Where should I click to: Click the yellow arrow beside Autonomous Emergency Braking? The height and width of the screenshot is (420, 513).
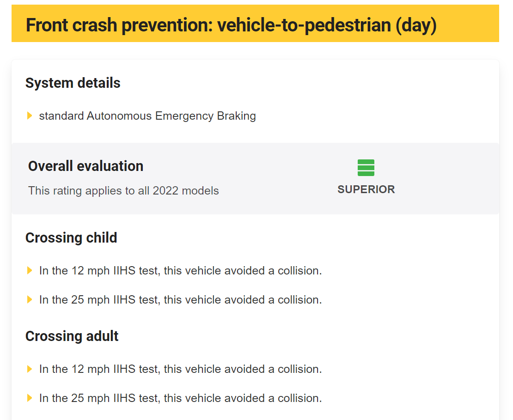click(30, 116)
